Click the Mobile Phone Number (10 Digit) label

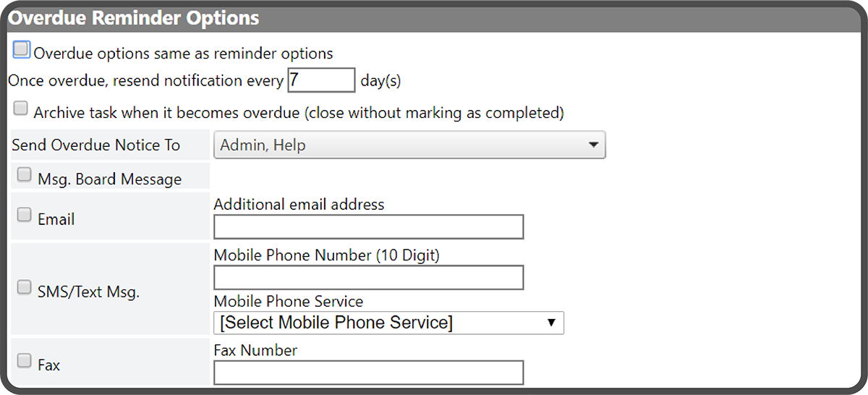(x=326, y=255)
